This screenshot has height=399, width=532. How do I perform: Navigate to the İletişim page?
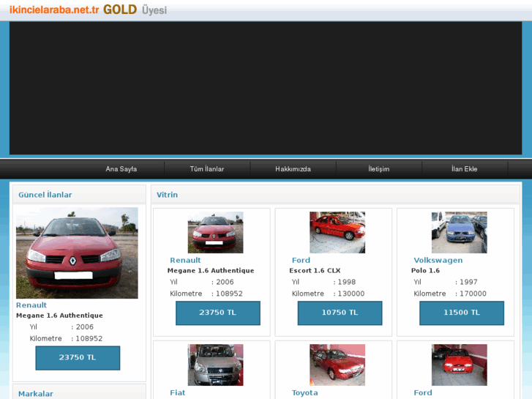378,169
